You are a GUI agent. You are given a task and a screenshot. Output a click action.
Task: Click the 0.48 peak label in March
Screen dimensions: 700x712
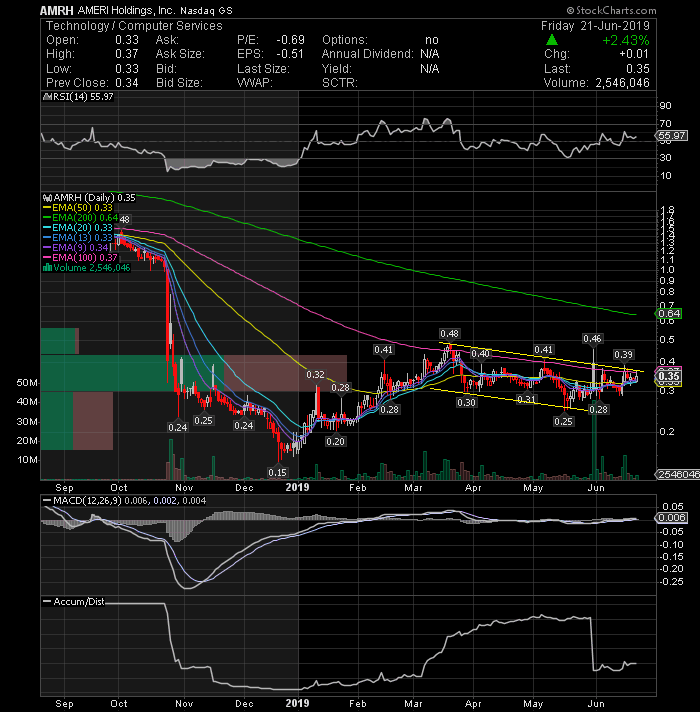pos(449,334)
